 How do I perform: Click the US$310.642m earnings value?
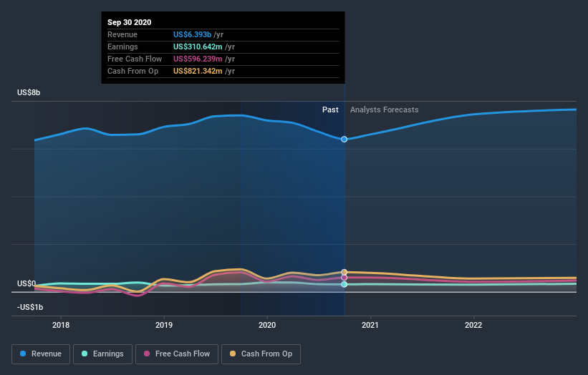198,47
